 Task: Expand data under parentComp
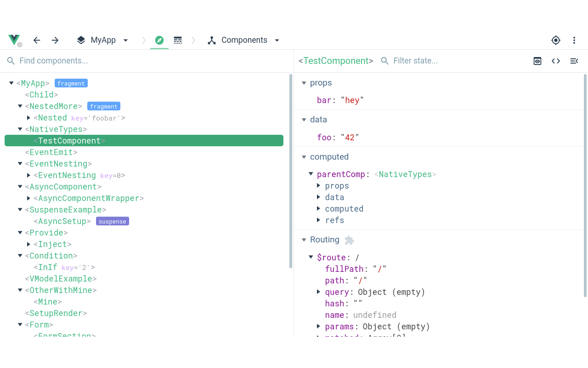point(318,197)
